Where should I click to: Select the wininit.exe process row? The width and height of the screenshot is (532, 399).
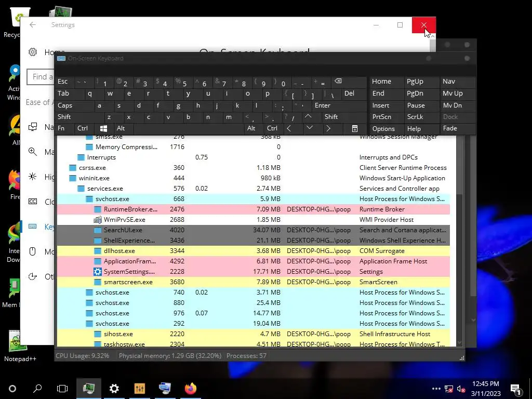click(x=254, y=178)
